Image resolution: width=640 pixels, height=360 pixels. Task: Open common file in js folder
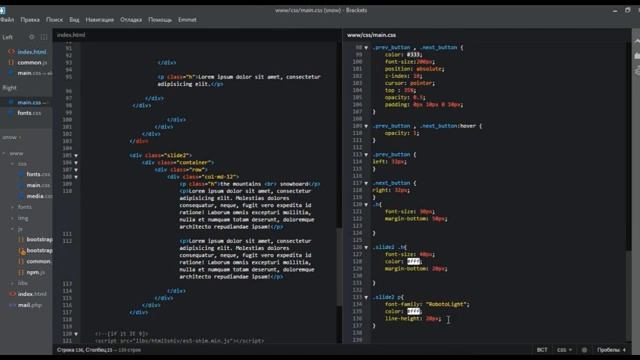tap(39, 261)
